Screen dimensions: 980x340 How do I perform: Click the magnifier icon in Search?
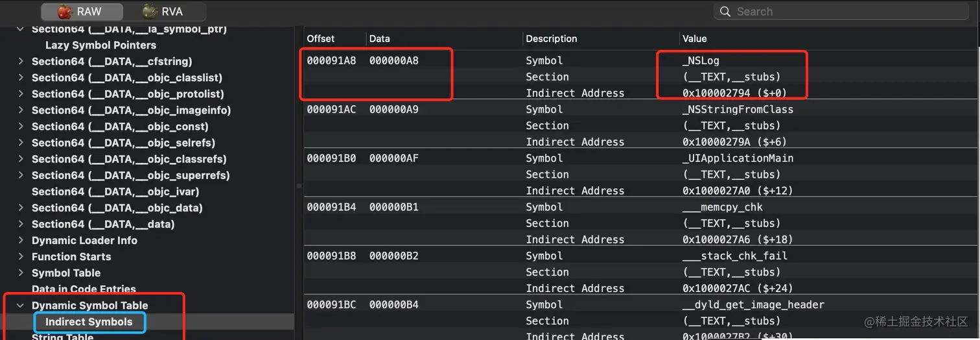click(725, 12)
